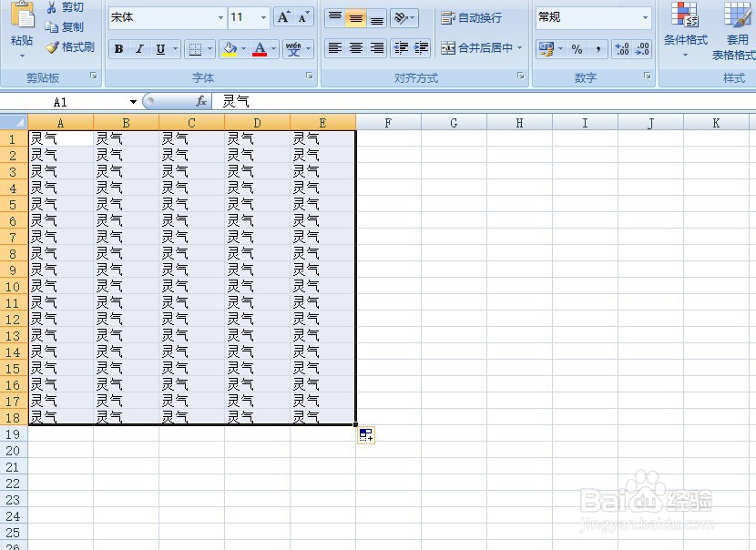756x550 pixels.
Task: Toggle Underline formatting
Action: click(x=160, y=48)
